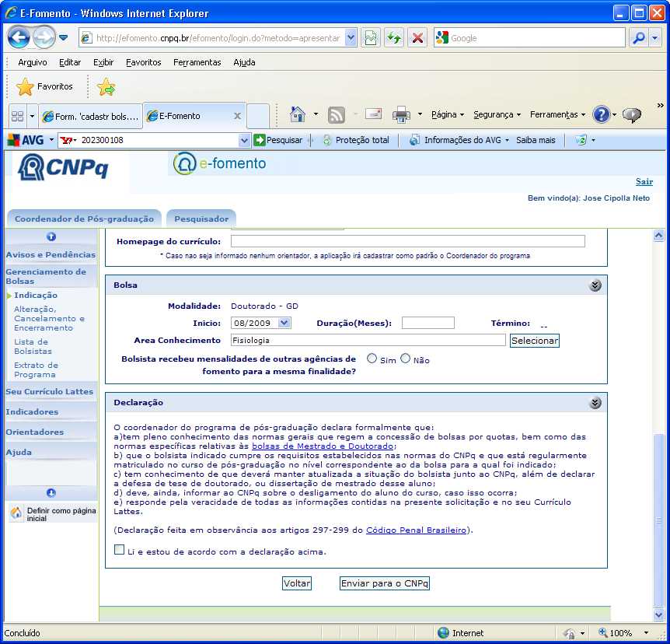Image resolution: width=670 pixels, height=644 pixels.
Task: Go back with the browser Back arrow
Action: click(19, 37)
